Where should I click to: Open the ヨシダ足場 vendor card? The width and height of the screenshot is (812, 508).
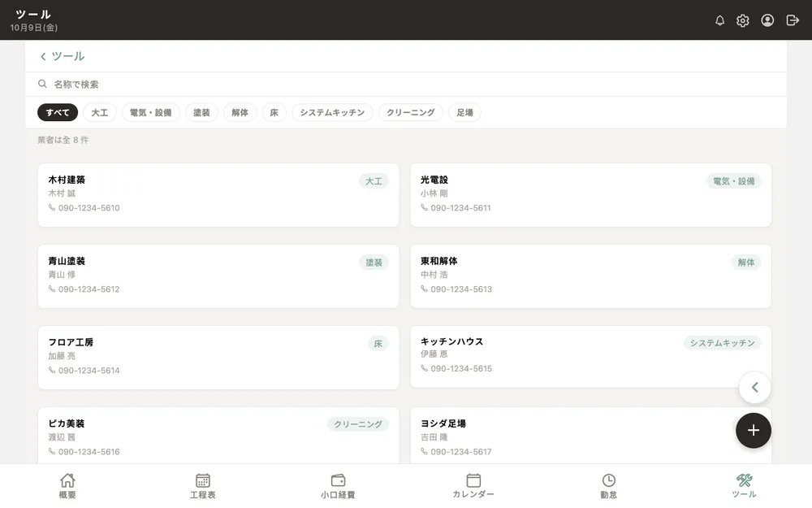pyautogui.click(x=590, y=436)
